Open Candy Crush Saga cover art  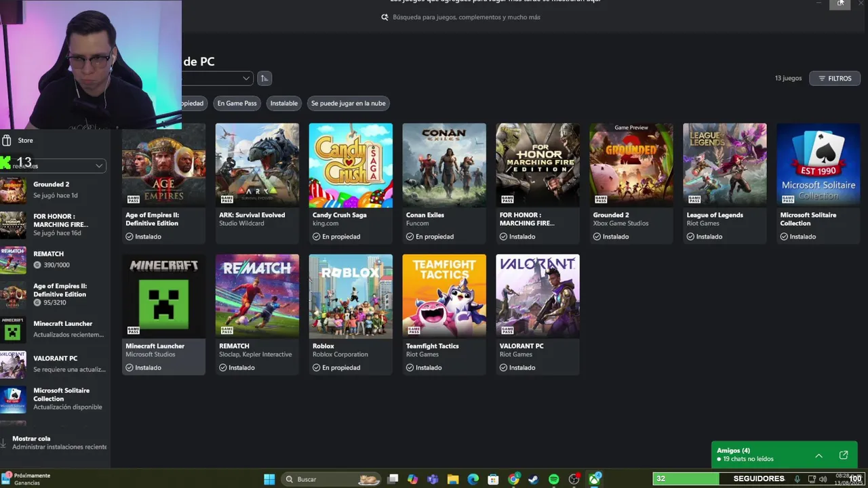(351, 165)
